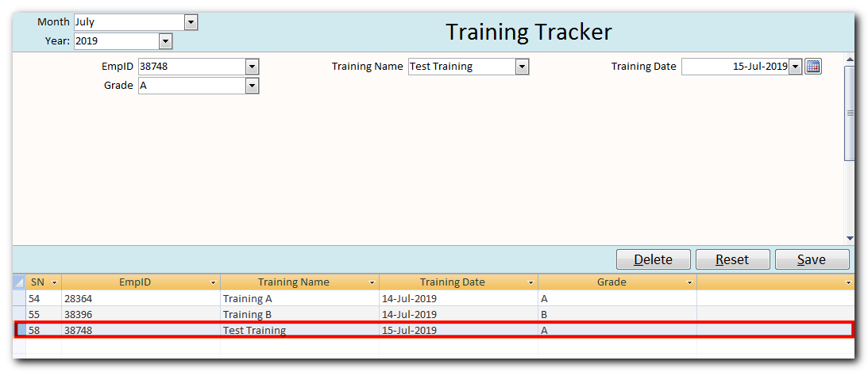Open the Training Date column filter arrow
The width and height of the screenshot is (868, 372).
(530, 282)
